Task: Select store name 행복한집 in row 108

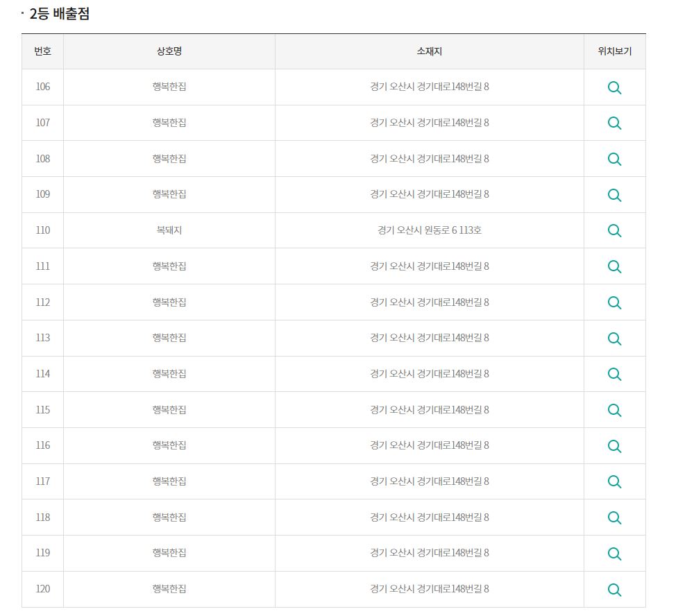Action: (x=169, y=158)
